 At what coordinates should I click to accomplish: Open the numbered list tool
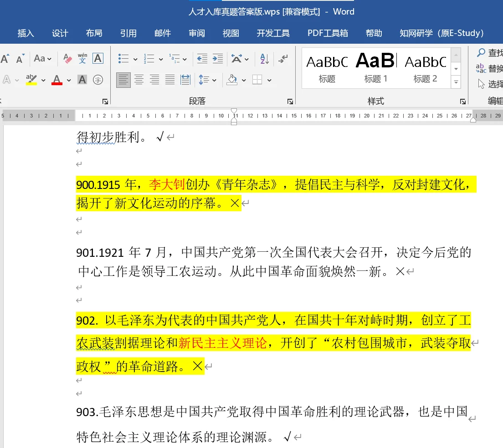click(148, 58)
